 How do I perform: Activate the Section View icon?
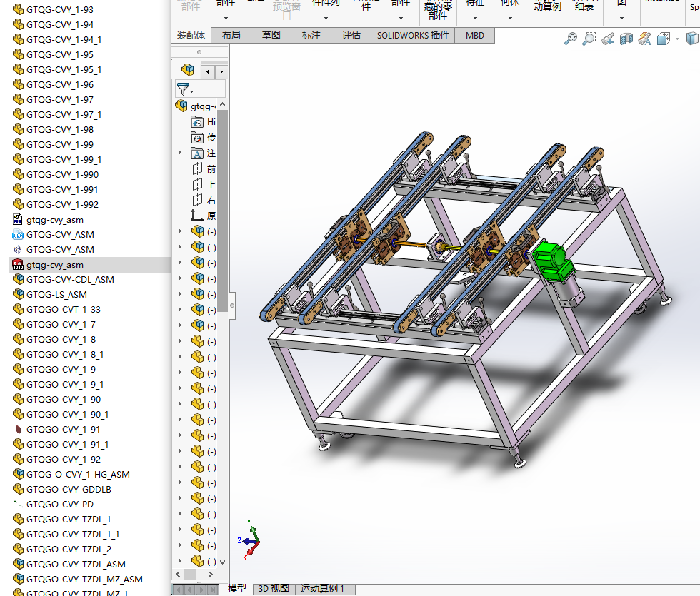(626, 39)
